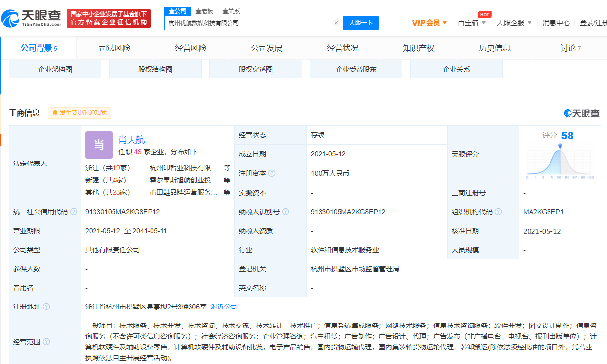Open legal representative 肖天航 profile
This screenshot has width=607, height=364.
[132, 140]
